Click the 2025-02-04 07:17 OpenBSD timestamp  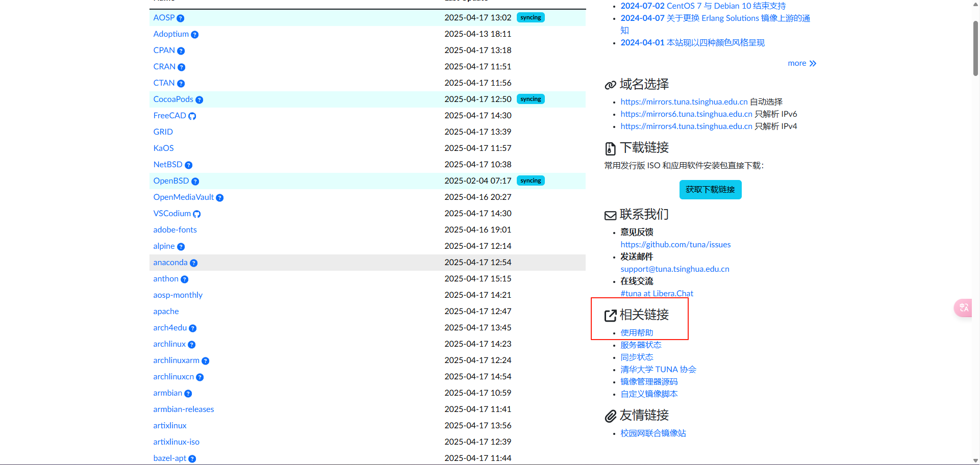(478, 180)
